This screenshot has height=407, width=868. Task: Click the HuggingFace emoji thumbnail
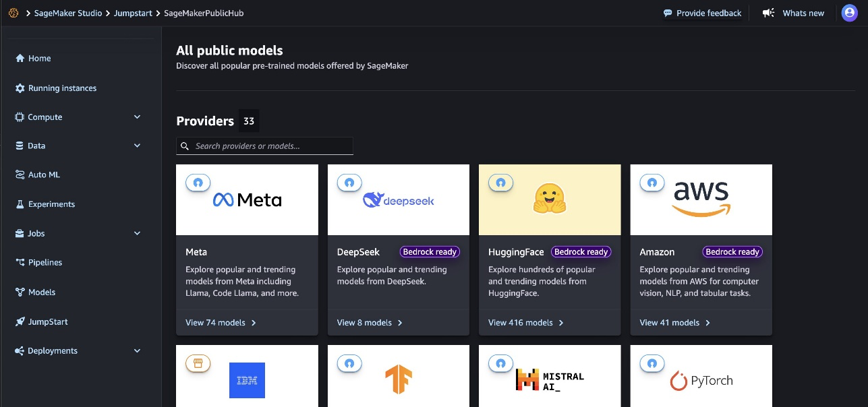(550, 199)
